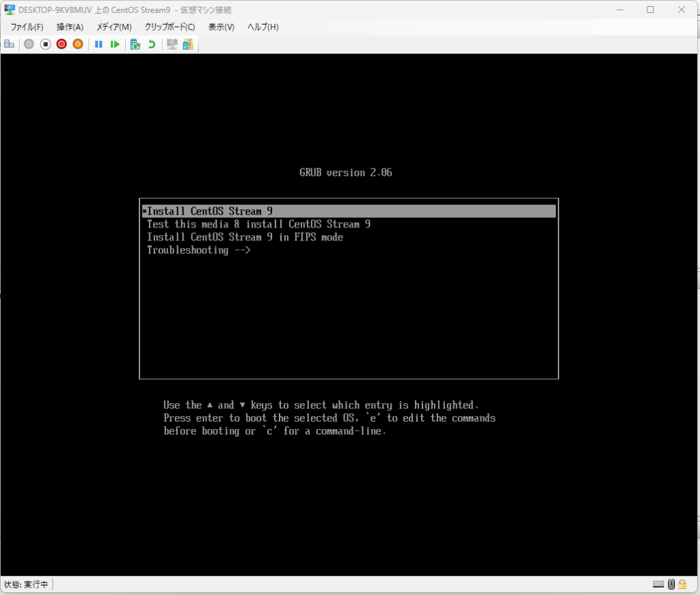Open the メディア(M) menu
700x595 pixels.
[113, 27]
